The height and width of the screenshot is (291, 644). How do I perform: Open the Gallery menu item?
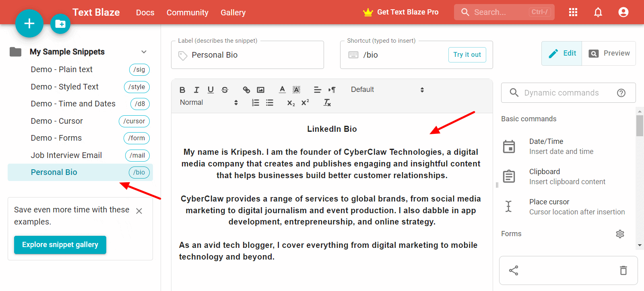(233, 12)
